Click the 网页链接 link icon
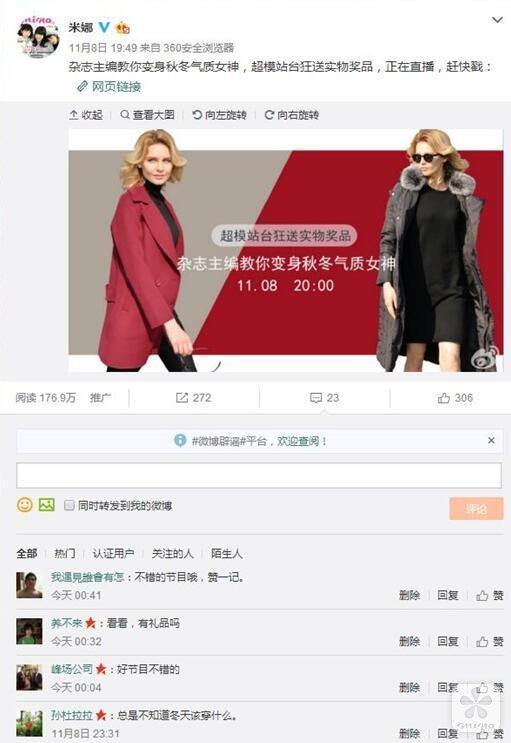This screenshot has height=743, width=511. click(x=82, y=86)
